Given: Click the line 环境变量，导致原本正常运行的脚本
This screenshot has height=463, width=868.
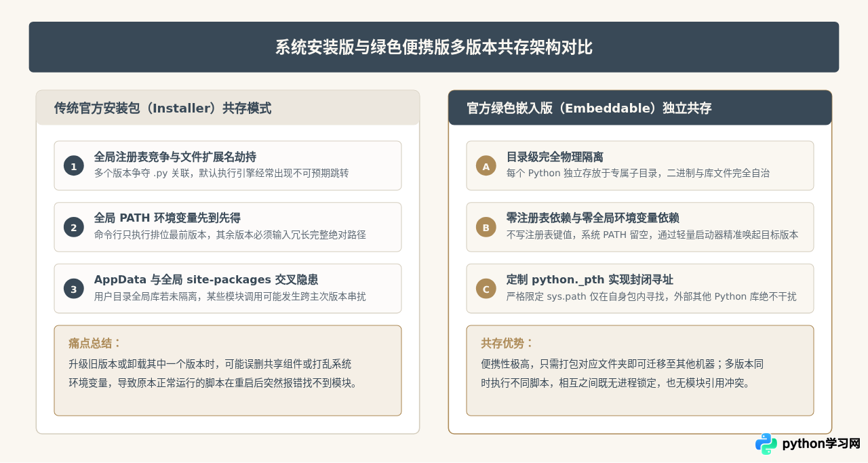Looking at the screenshot, I should 213,383.
